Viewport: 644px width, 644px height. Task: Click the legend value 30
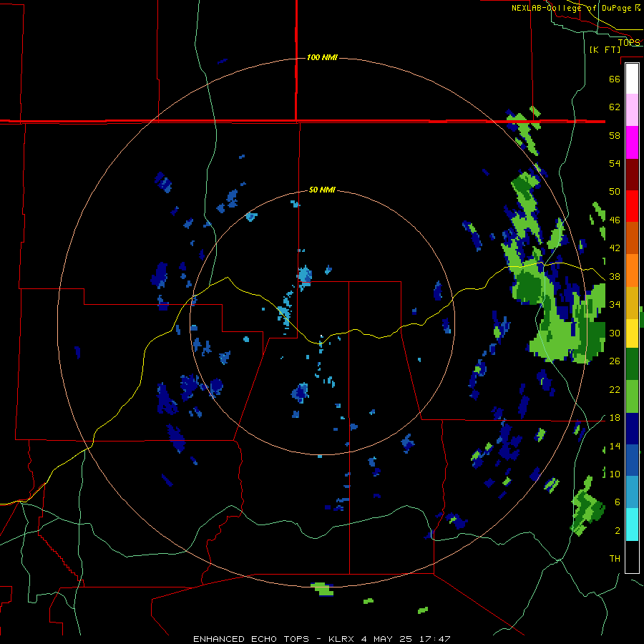(x=615, y=333)
